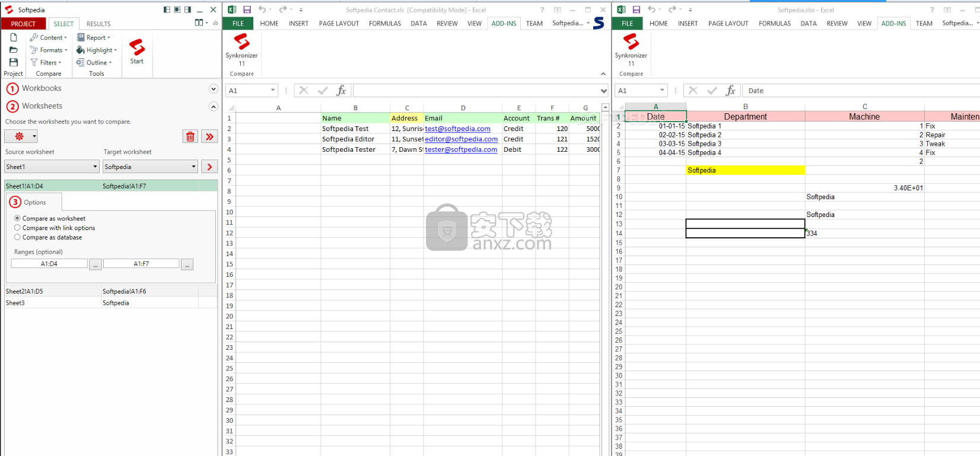Image resolution: width=980 pixels, height=456 pixels.
Task: Undo in Softpedia.xlsx window
Action: [x=651, y=9]
